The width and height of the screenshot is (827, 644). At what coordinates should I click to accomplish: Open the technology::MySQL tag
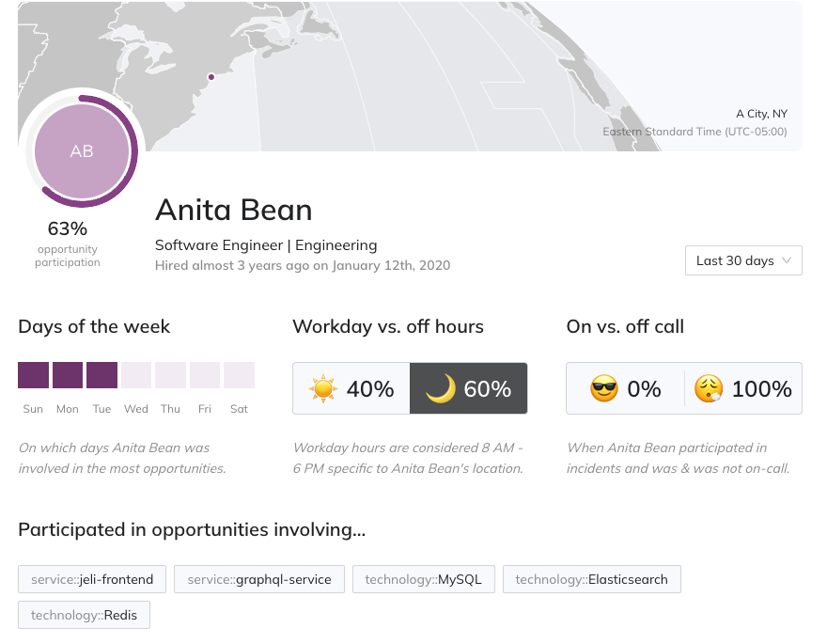pos(423,579)
